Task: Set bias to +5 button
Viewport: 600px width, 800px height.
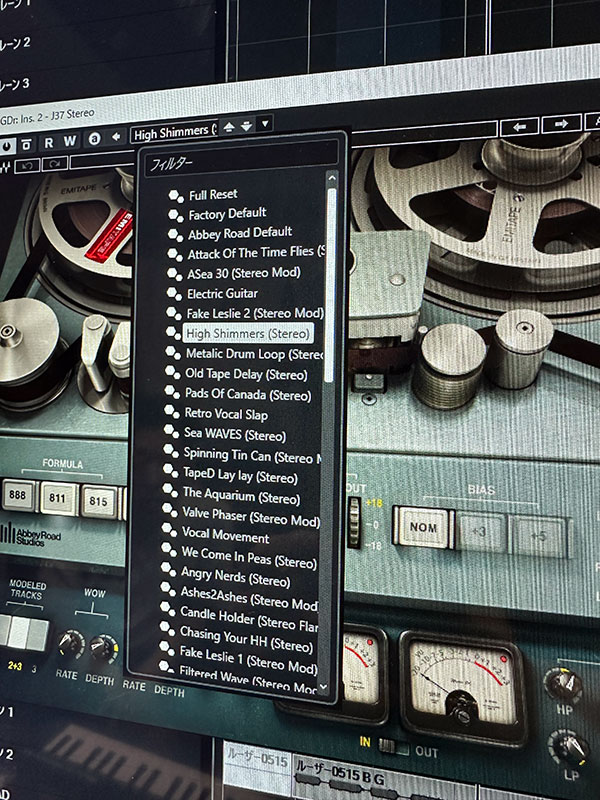Action: click(538, 537)
